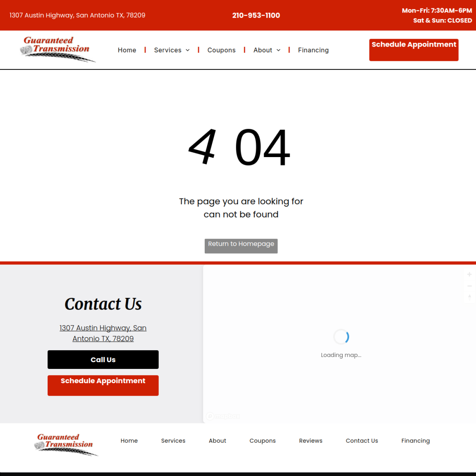Click Schedule Appointment under Contact Us
476x476 pixels.
(103, 386)
